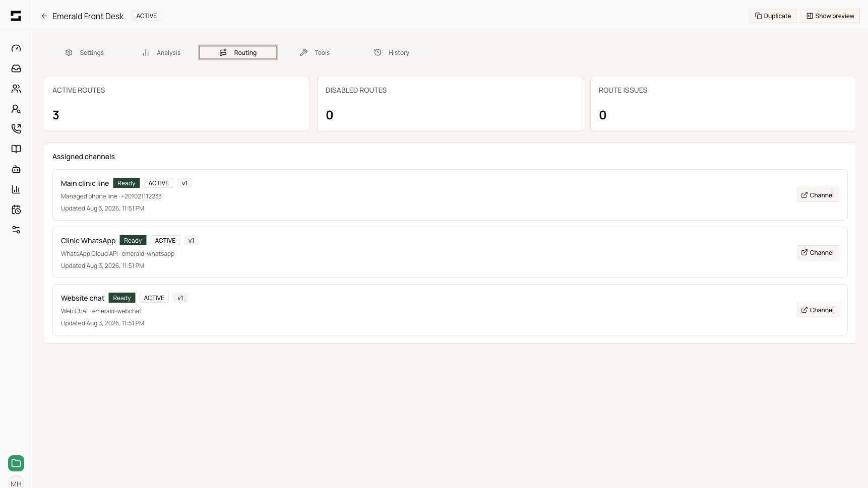
Task: Open the calendar clock icon in sidebar
Action: pos(16,210)
